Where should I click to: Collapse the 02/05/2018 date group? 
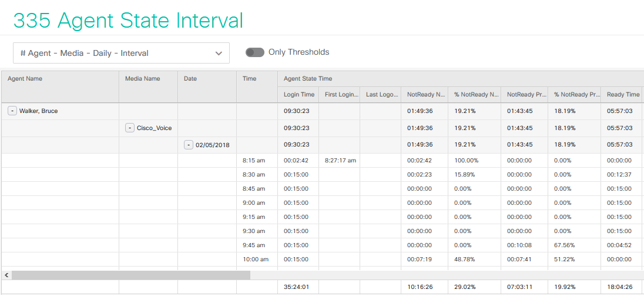[189, 145]
